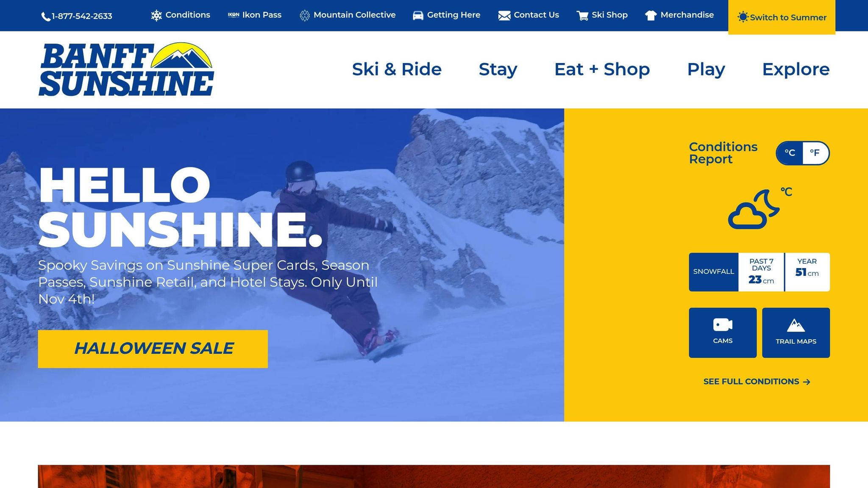868x488 pixels.
Task: Expand the Ski & Ride menu
Action: [397, 69]
